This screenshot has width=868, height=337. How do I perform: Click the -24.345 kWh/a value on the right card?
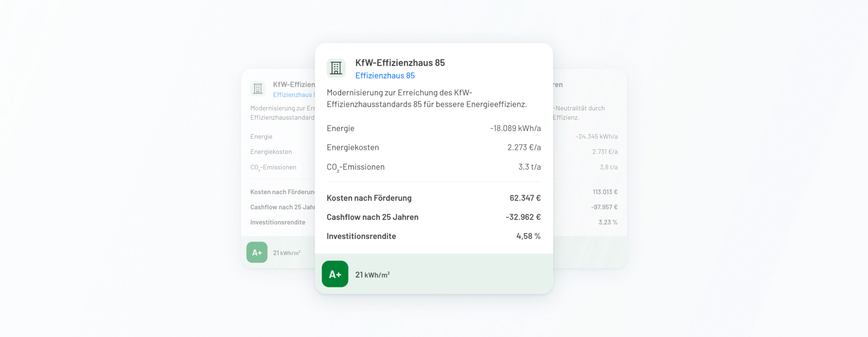[x=597, y=137]
